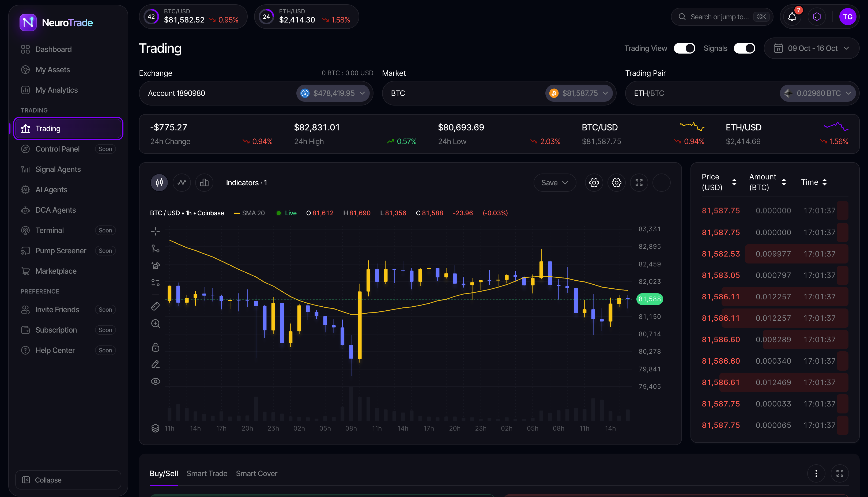The width and height of the screenshot is (868, 497).
Task: Toggle the Trading View switch
Action: (684, 48)
